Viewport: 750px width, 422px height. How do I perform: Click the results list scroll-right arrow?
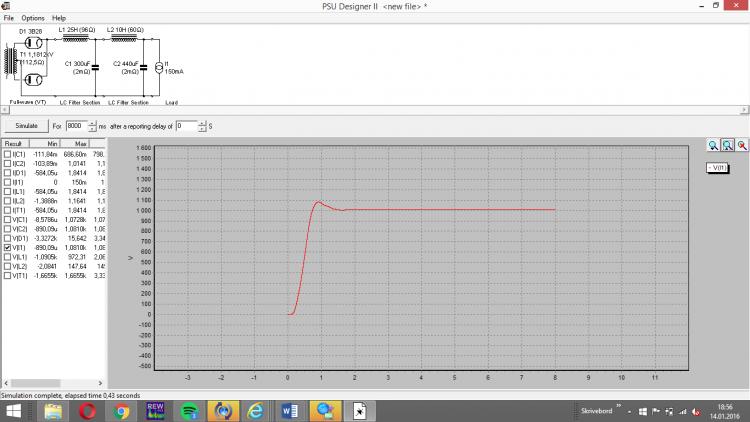[100, 383]
